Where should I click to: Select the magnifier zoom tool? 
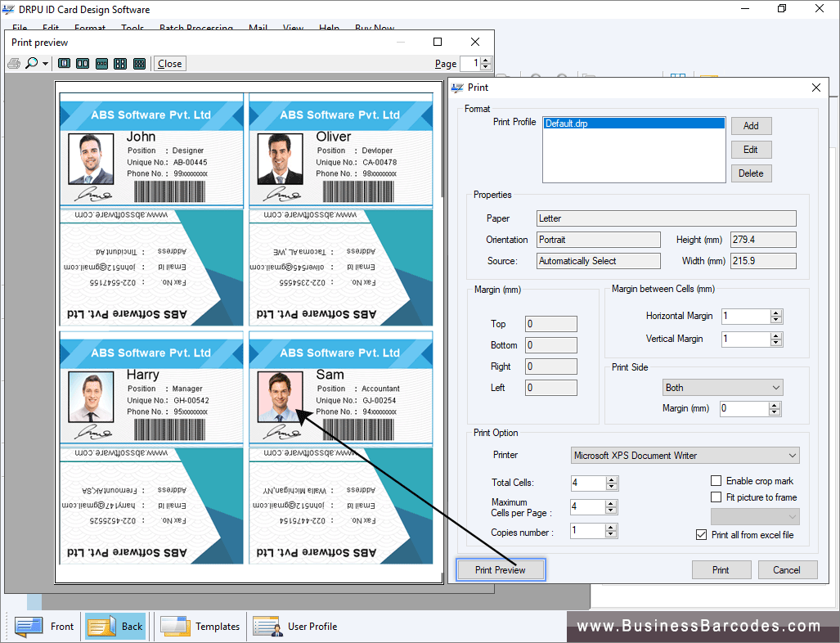(31, 63)
